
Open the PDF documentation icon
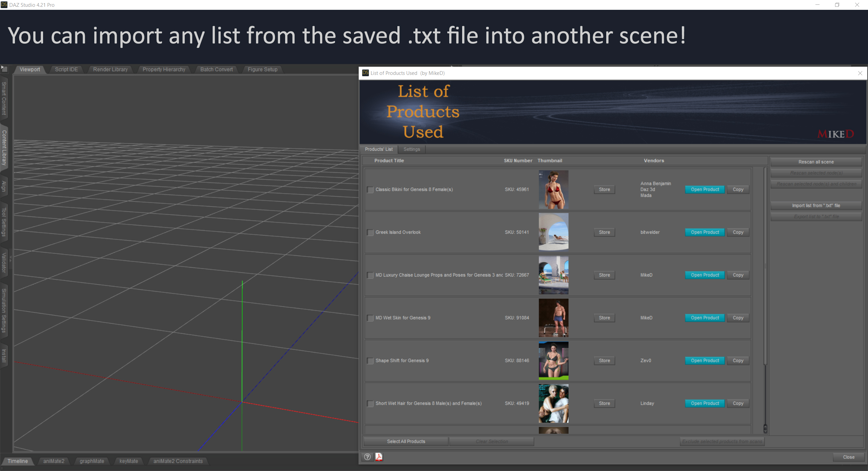point(379,457)
